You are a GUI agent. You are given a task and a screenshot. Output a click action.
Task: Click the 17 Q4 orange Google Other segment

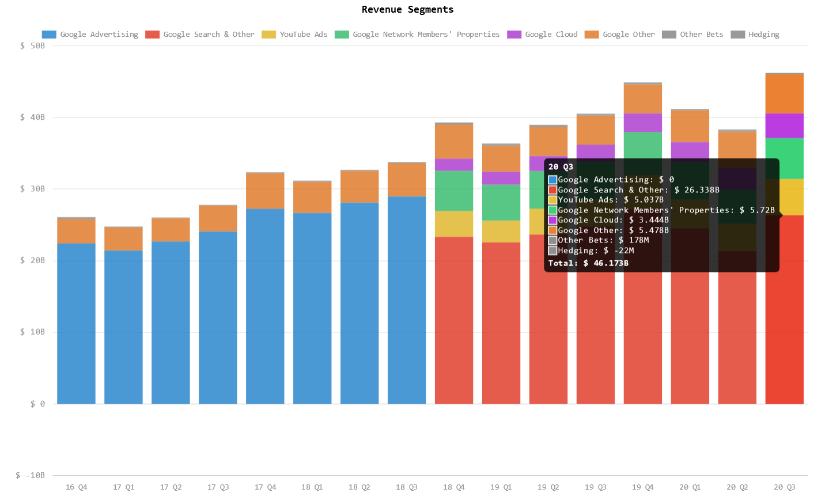[x=265, y=191]
